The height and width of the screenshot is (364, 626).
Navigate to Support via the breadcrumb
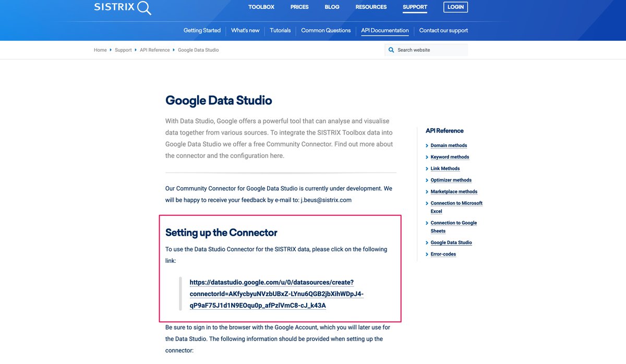[123, 50]
